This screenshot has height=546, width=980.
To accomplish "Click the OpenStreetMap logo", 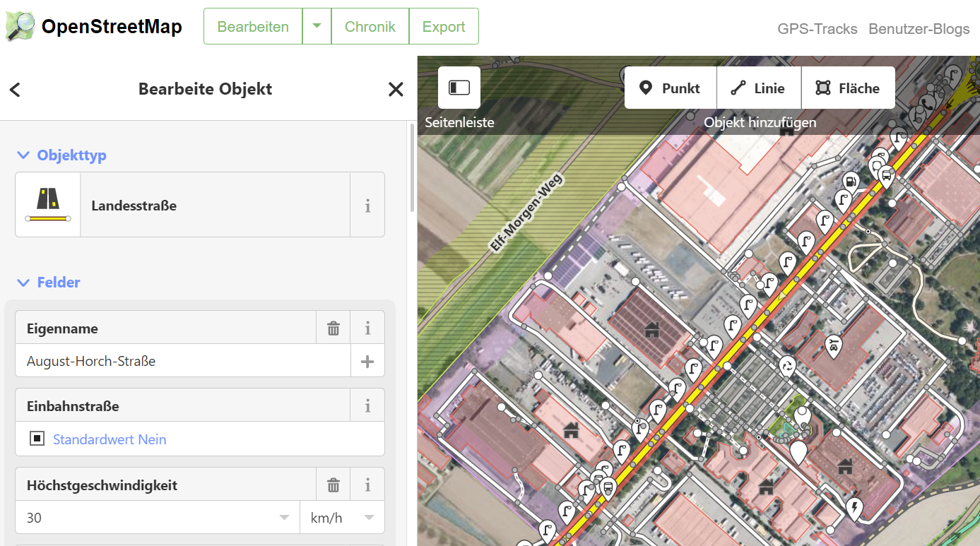I will pyautogui.click(x=20, y=26).
